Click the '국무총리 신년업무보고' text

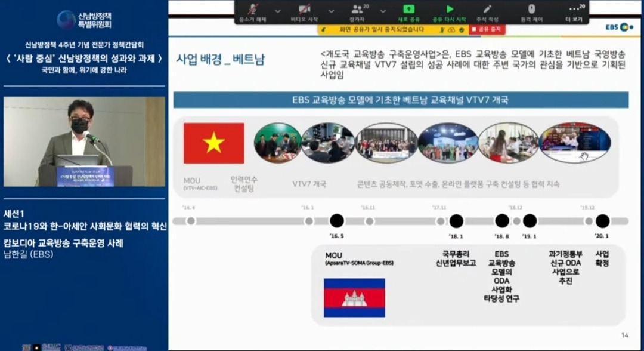click(456, 258)
